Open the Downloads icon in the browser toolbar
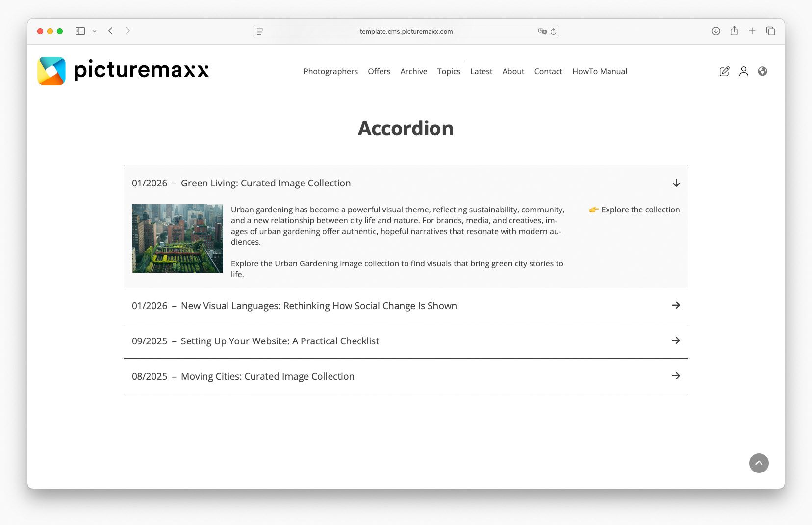812x525 pixels. click(716, 30)
